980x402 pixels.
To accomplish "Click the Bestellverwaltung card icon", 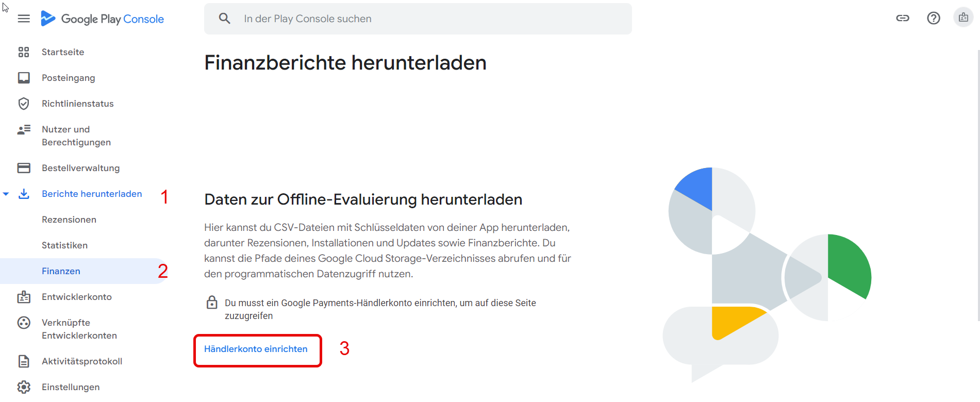I will point(24,168).
